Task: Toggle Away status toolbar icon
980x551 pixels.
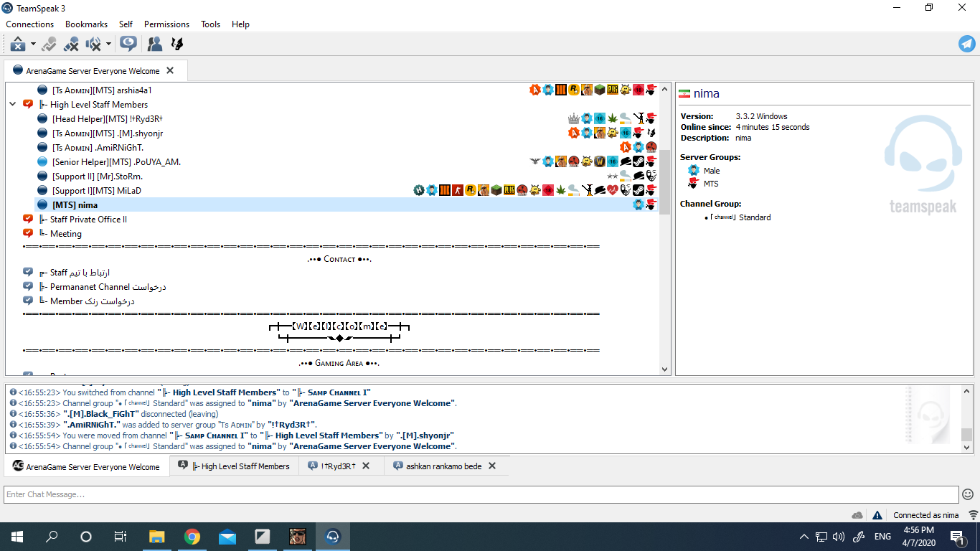Action: point(18,44)
